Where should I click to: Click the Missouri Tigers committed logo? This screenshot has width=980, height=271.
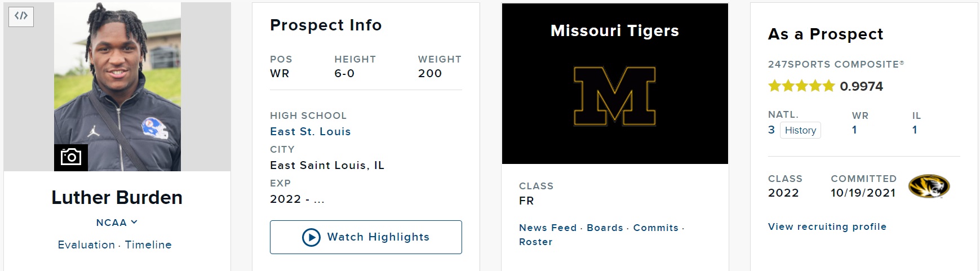[929, 186]
